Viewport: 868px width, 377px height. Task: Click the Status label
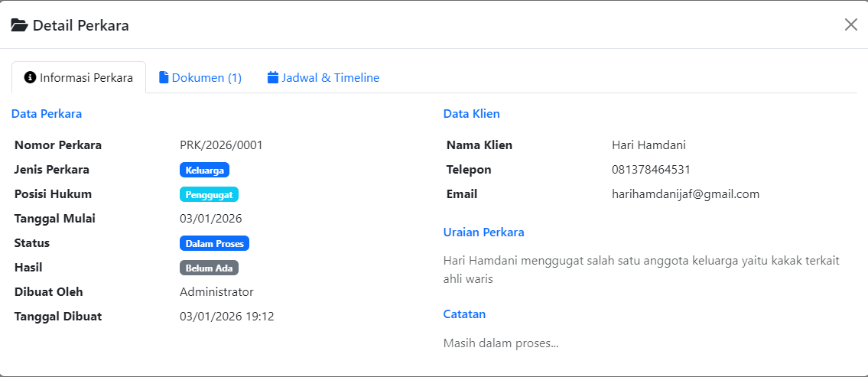(32, 242)
